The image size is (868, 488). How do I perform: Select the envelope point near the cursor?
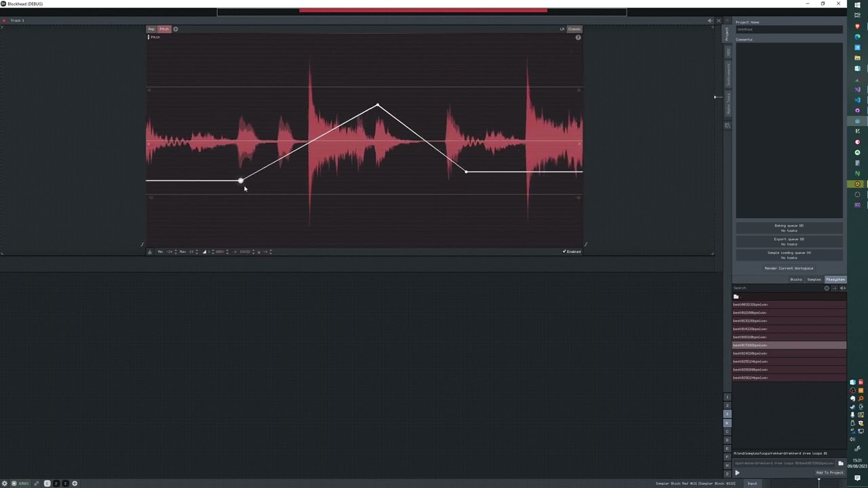pos(240,180)
